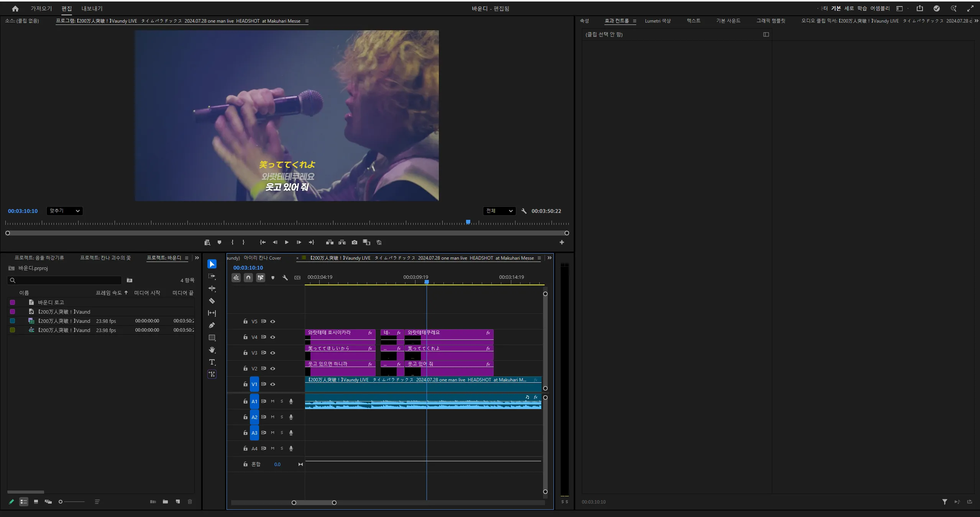Hide the V3 track output
This screenshot has width=980, height=517.
(x=273, y=353)
